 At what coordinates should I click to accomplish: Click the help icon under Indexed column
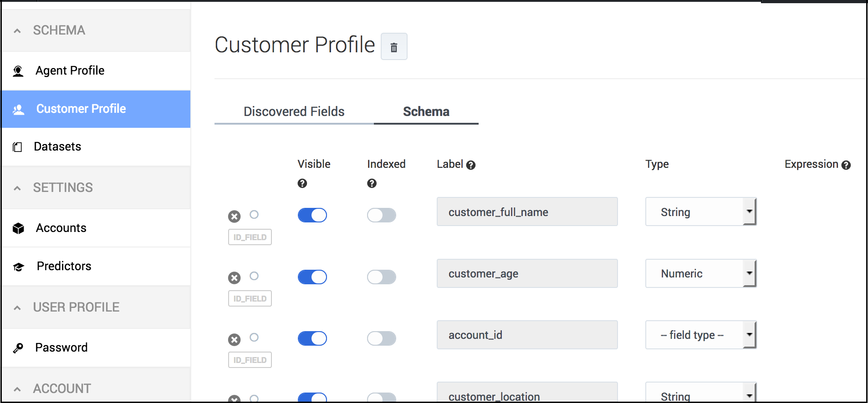[372, 183]
